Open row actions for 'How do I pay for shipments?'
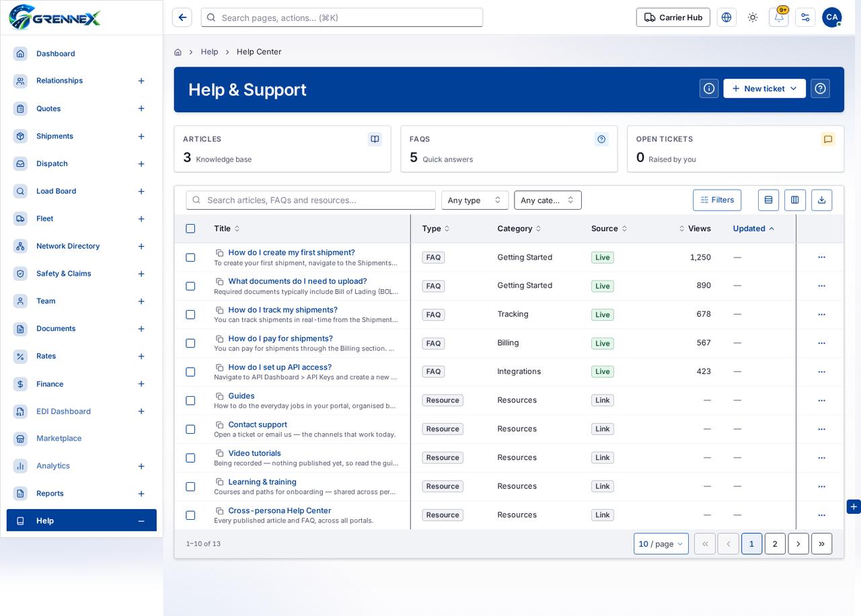Image resolution: width=861 pixels, height=616 pixels. tap(821, 343)
